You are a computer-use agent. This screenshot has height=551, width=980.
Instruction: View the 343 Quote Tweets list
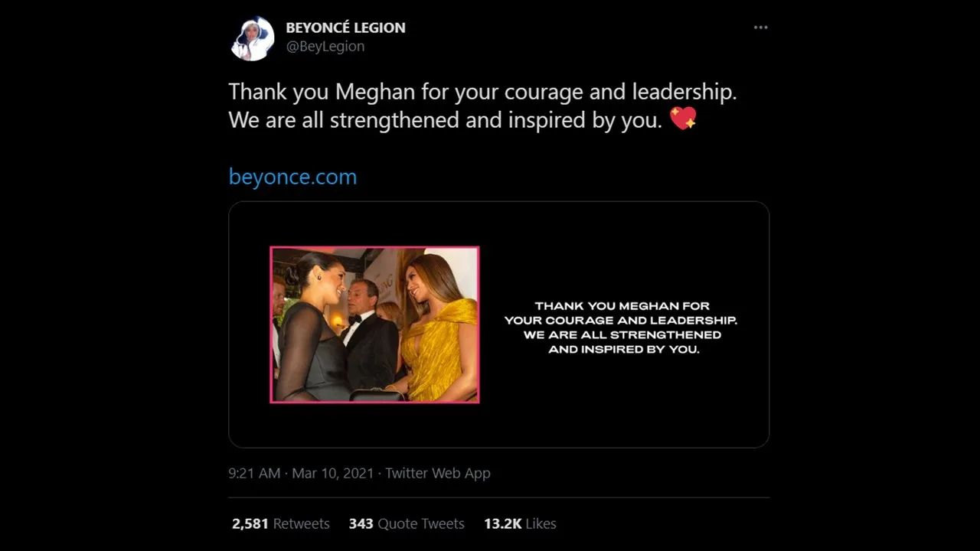click(406, 523)
